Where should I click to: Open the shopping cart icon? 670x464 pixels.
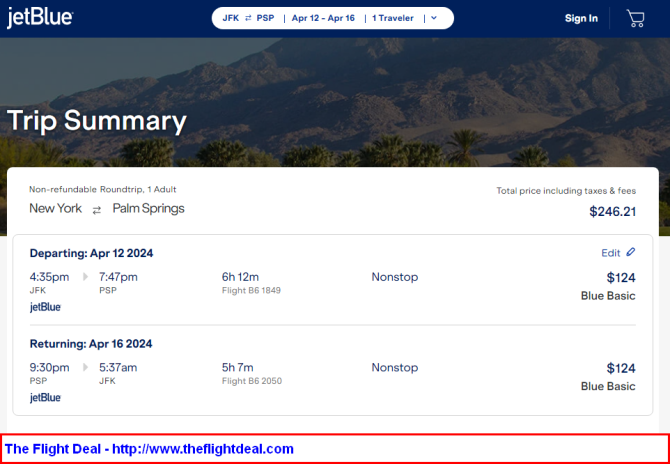coord(635,18)
